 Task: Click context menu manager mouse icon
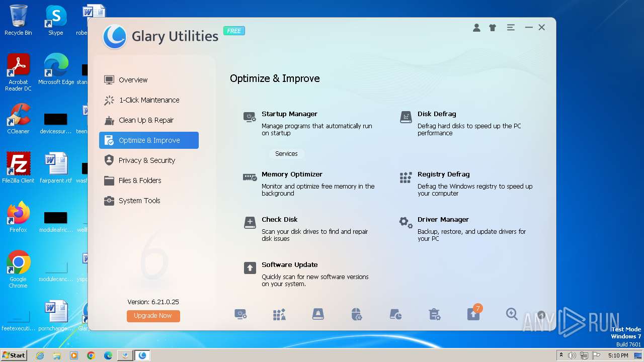tap(357, 315)
